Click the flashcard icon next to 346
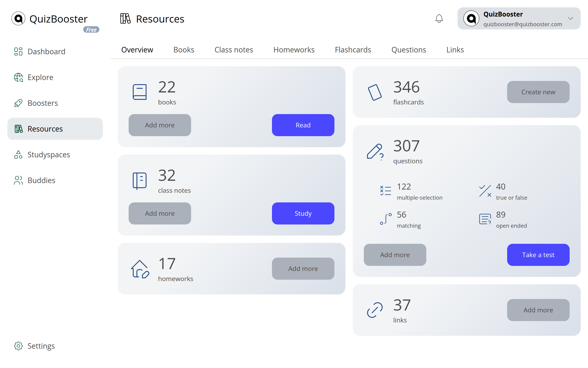Viewport: 588px width, 368px height. pyautogui.click(x=375, y=92)
